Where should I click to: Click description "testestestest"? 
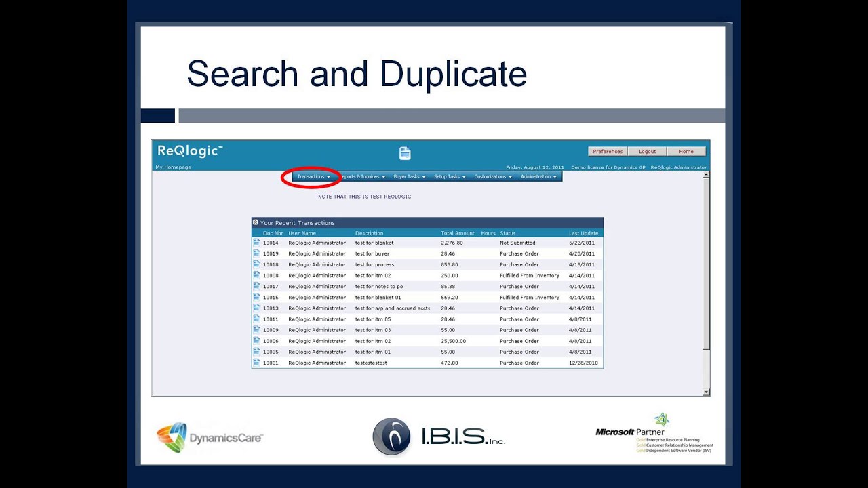click(x=371, y=363)
